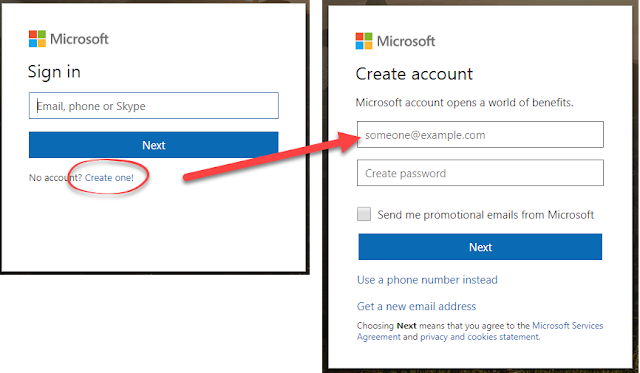Click the world of benefits description text
The width and height of the screenshot is (640, 373).
[x=464, y=102]
